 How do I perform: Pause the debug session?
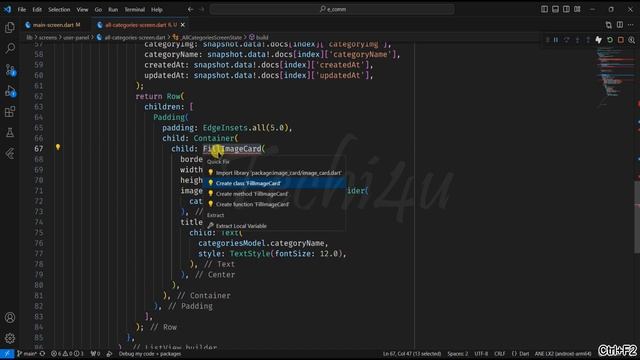556,40
